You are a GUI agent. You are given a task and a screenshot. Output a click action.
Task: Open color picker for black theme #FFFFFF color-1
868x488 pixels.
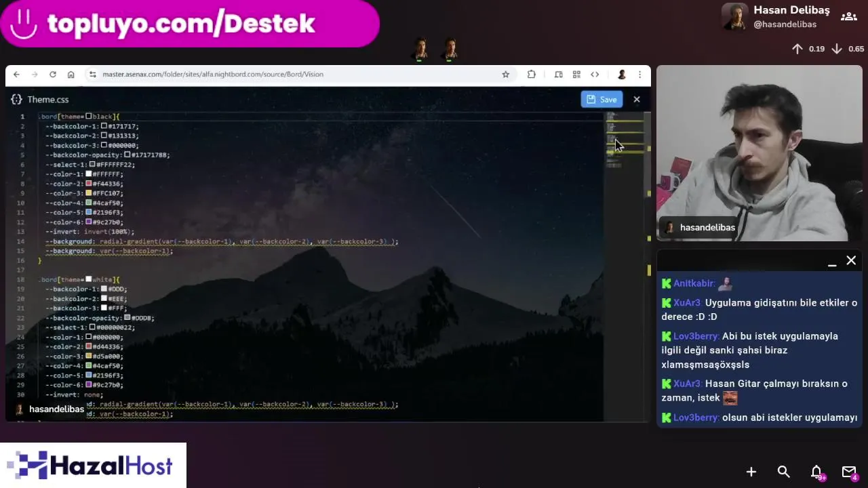[x=88, y=174]
